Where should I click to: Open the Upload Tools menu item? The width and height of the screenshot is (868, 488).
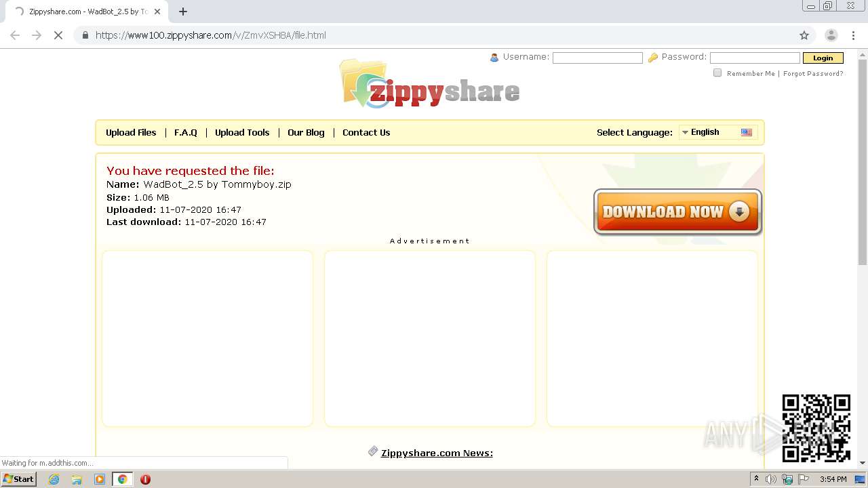(x=242, y=133)
